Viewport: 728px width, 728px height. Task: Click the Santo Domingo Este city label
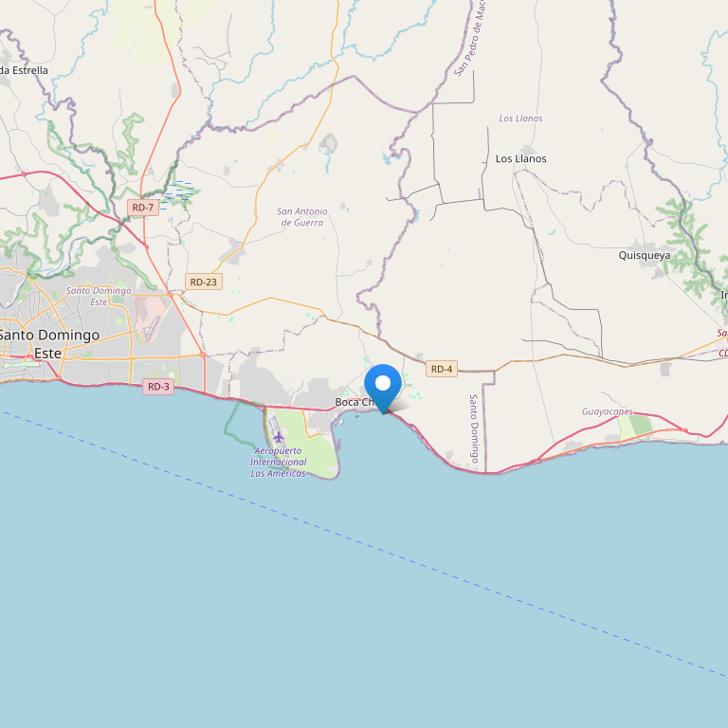click(48, 344)
